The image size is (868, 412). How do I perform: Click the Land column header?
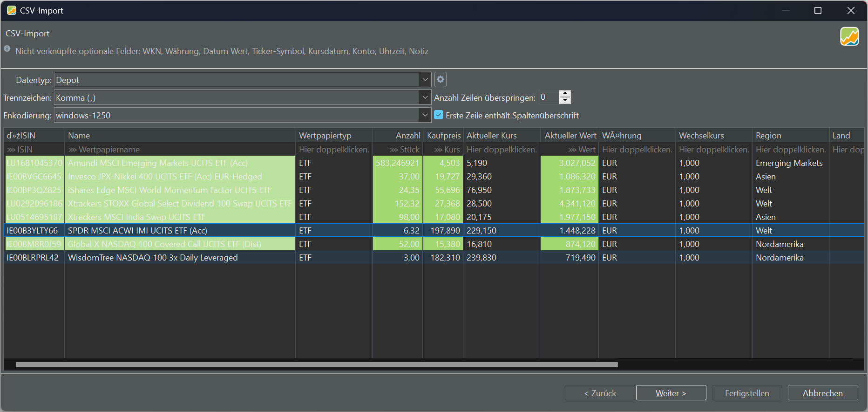(x=847, y=135)
